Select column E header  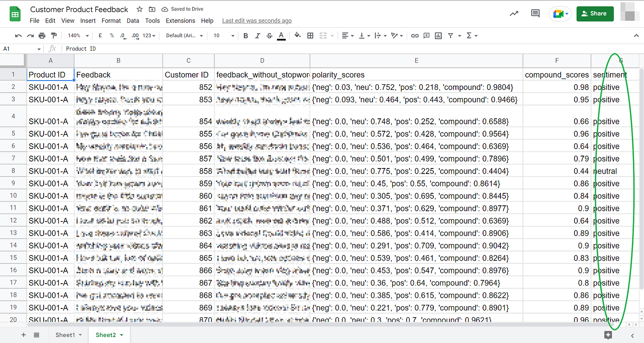[416, 61]
